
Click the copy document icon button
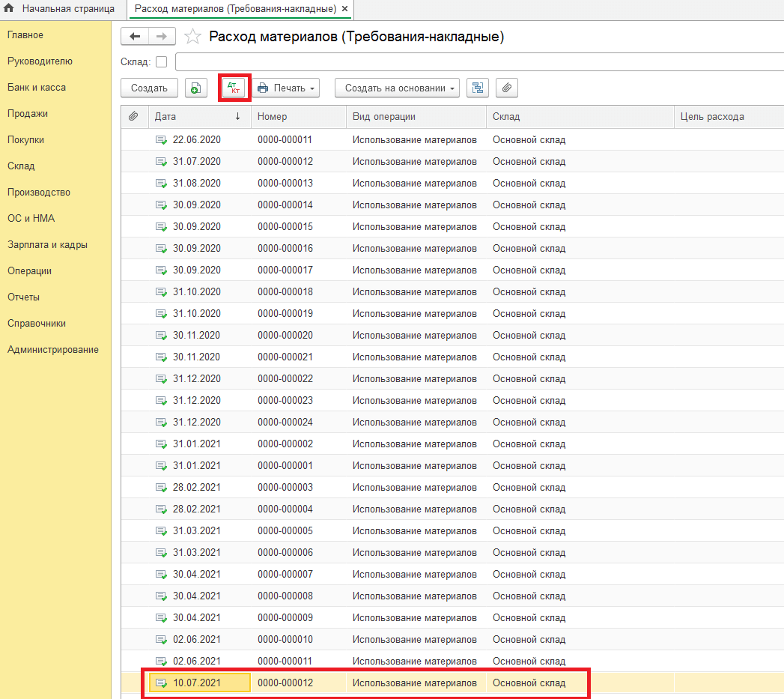[x=195, y=88]
